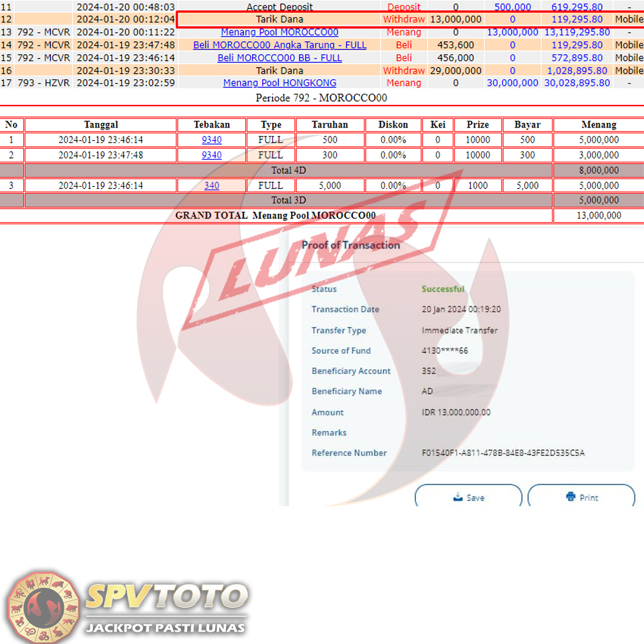Image resolution: width=644 pixels, height=644 pixels.
Task: Click the blue 30,000,000 winning amount
Action: pyautogui.click(x=513, y=83)
